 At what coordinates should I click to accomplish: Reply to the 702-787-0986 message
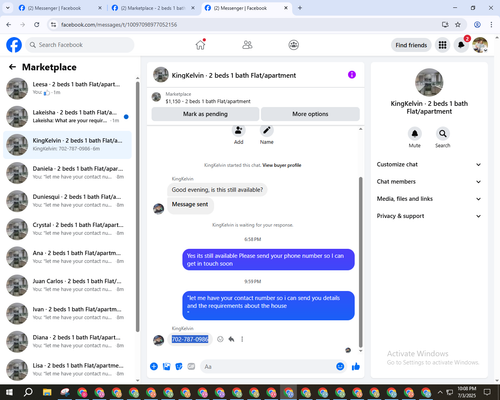click(231, 339)
